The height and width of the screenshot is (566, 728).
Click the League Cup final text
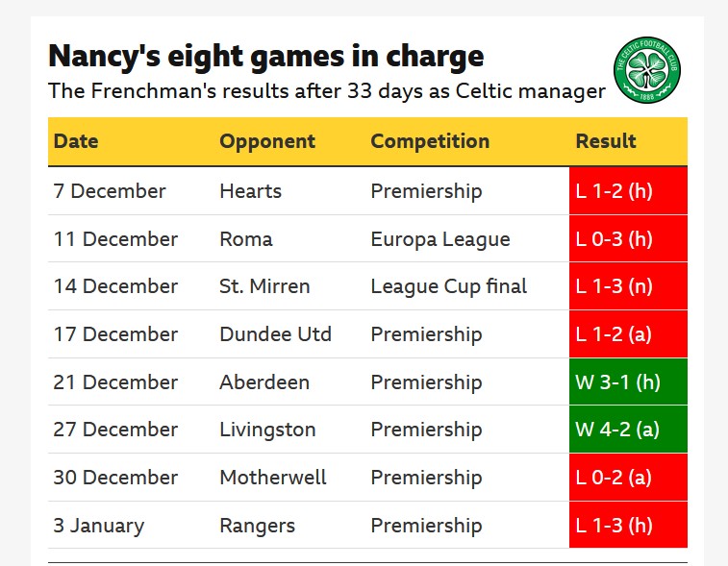point(449,286)
